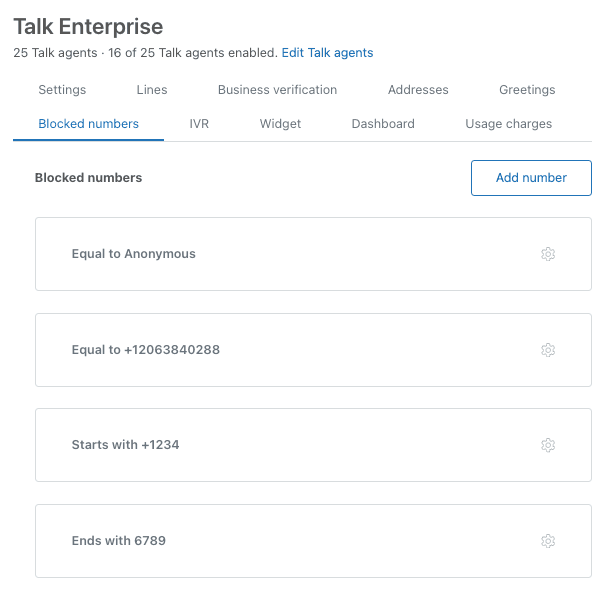Switch to the IVR tab

[x=199, y=124]
